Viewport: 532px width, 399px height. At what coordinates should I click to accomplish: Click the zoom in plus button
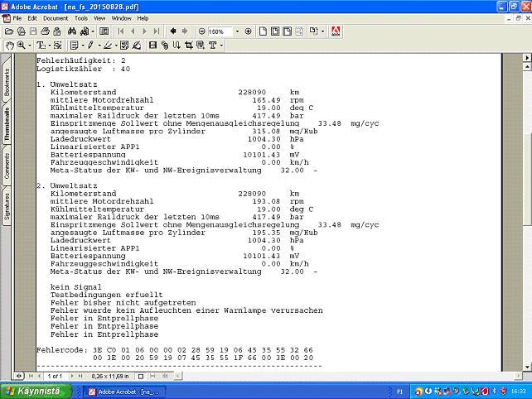coord(248,31)
